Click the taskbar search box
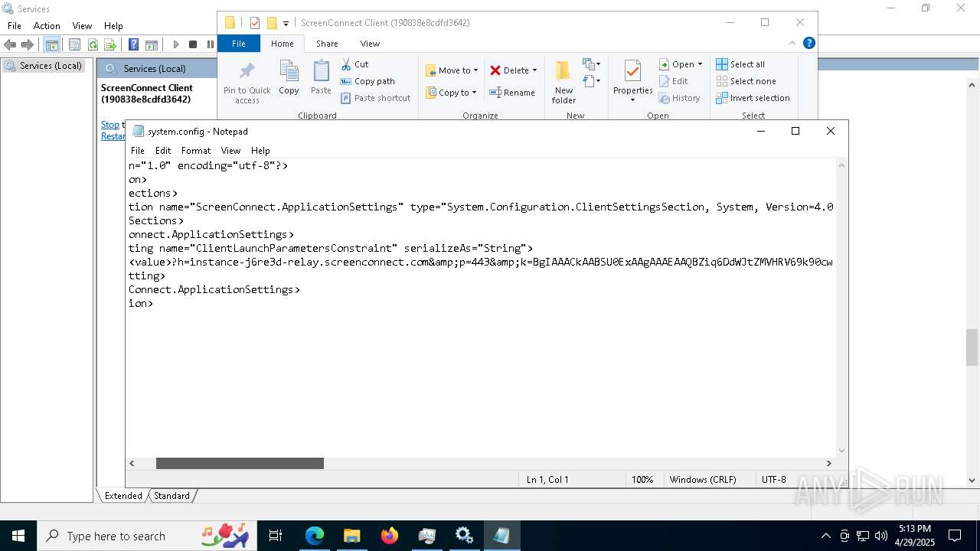Screen dimensions: 980x551 148,536
